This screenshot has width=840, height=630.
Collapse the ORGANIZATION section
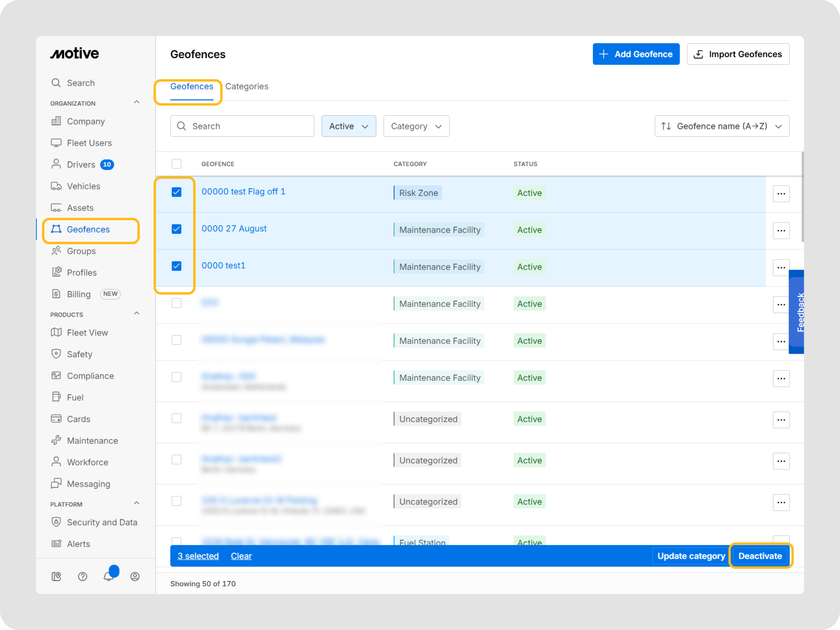[136, 102]
